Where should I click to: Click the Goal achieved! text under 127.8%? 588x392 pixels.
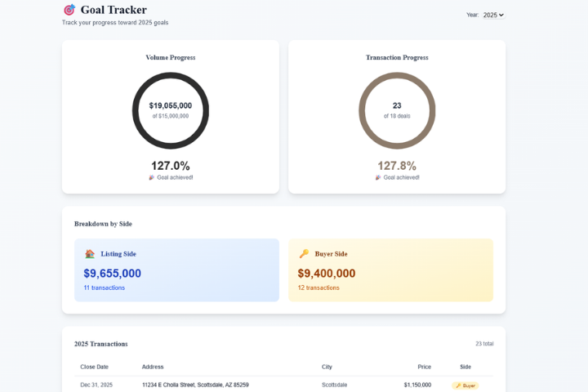[x=402, y=177]
